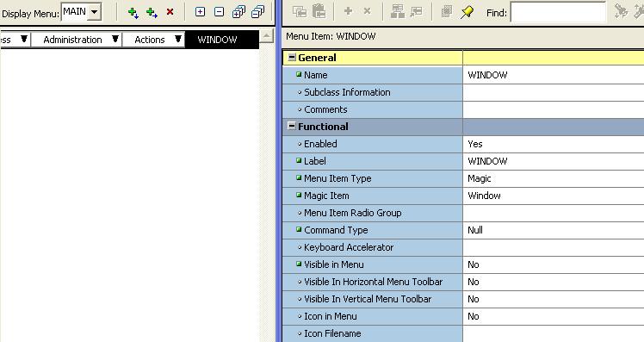Viewport: 644px width, 342px height.
Task: Delete menu item with red X icon
Action: (170, 12)
